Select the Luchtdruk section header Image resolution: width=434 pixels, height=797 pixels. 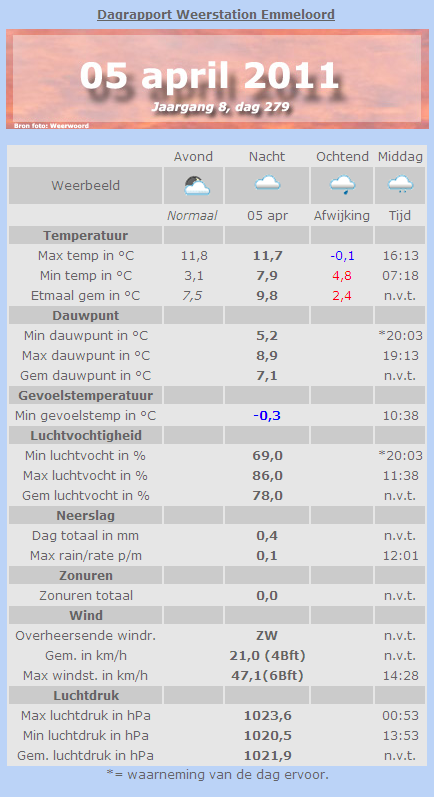click(x=85, y=695)
